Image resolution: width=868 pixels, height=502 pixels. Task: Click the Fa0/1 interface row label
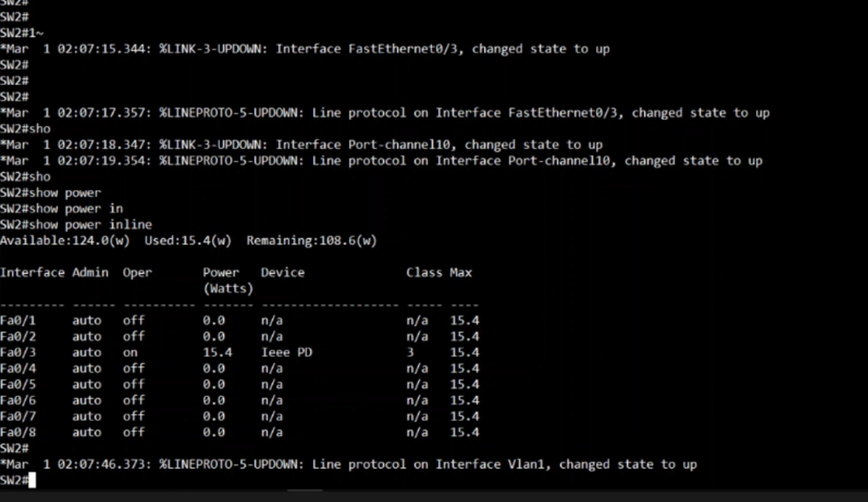point(17,320)
